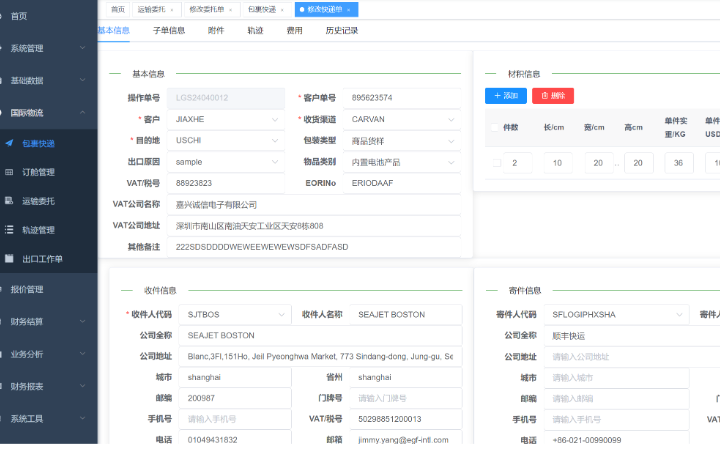The width and height of the screenshot is (720, 450).
Task: Click the 单件实重 field showing 36
Action: (679, 163)
